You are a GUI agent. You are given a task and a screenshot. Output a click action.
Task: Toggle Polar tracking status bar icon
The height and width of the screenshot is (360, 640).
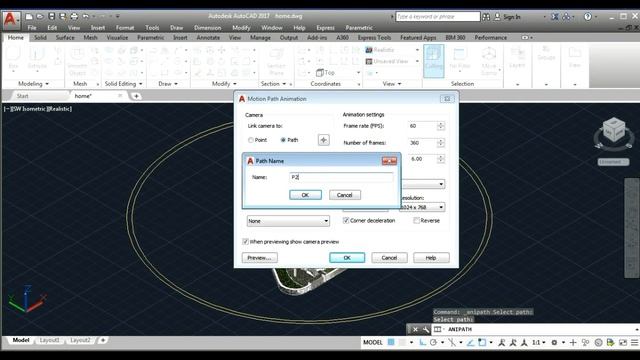(x=433, y=342)
